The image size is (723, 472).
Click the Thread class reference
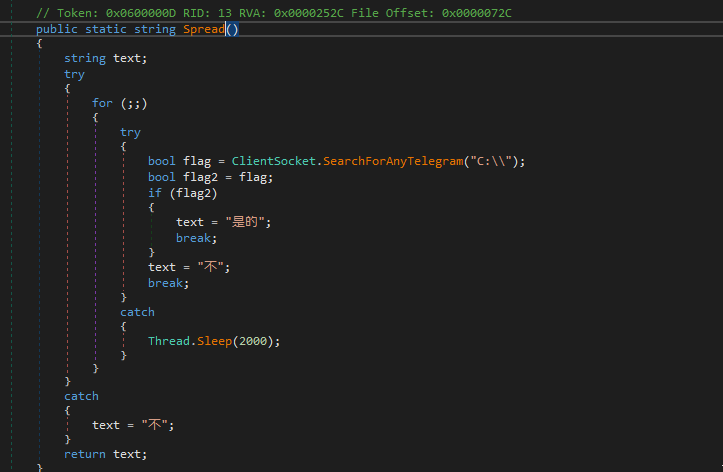point(169,341)
